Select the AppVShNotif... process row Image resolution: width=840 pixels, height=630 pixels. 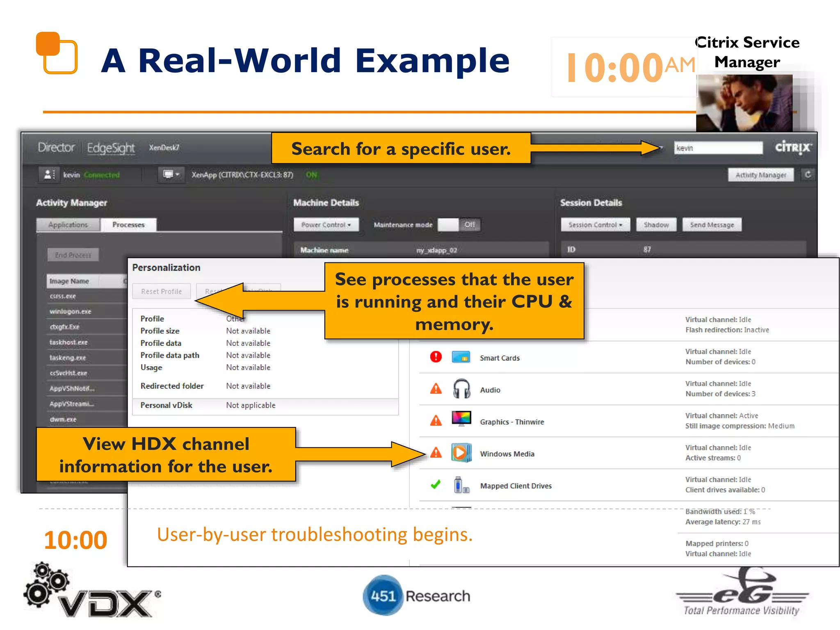87,388
